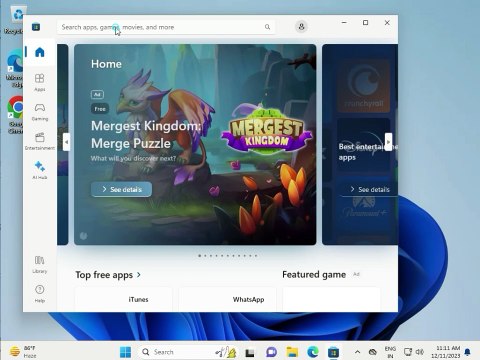This screenshot has width=480, height=360.
Task: Click Microsoft Store taskbar icon
Action: pyautogui.click(x=333, y=352)
